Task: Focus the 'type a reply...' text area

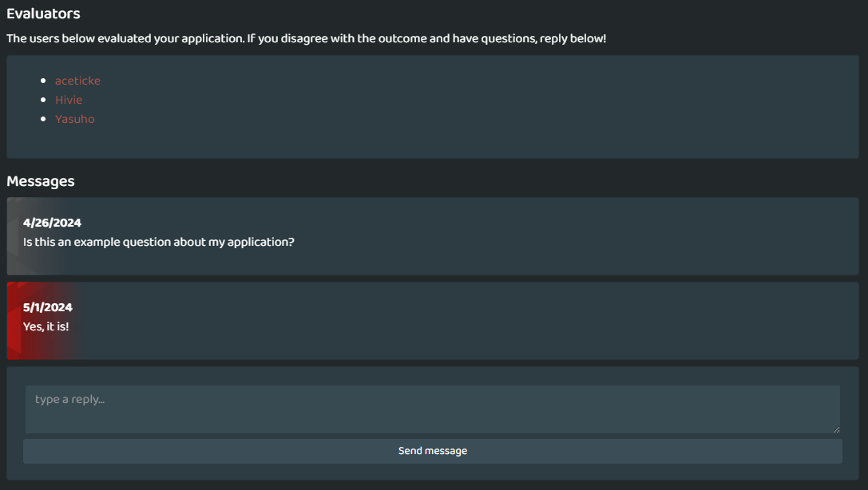Action: point(432,409)
